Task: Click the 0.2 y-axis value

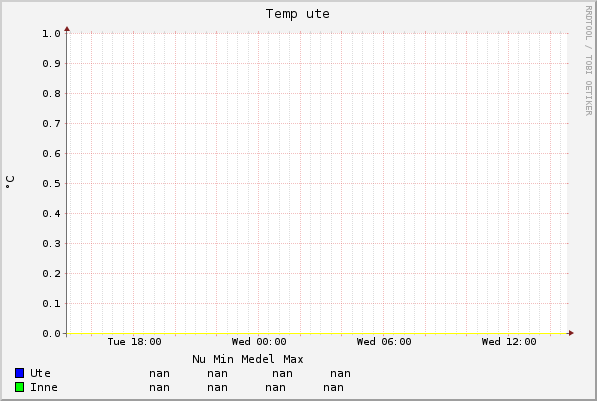Action: pos(51,273)
